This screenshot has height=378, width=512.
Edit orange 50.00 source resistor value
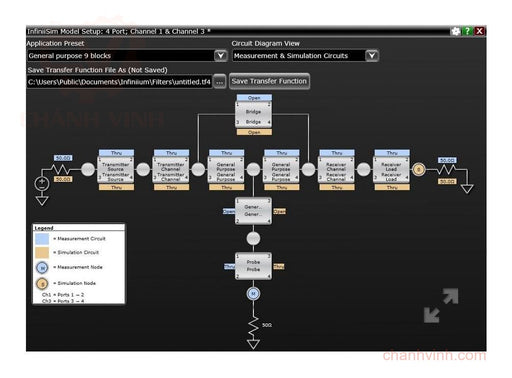coord(63,179)
